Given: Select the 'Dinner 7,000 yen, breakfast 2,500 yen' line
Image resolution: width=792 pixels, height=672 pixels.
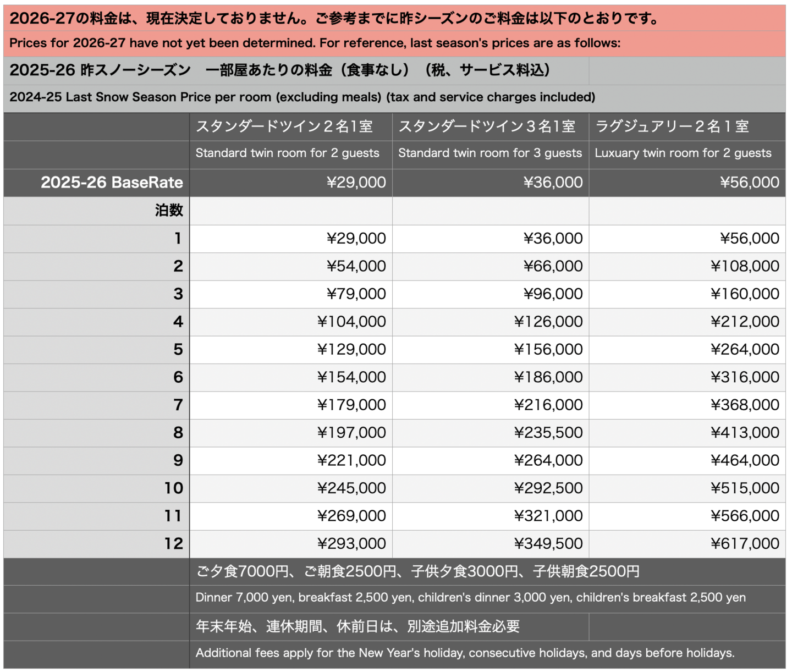Looking at the screenshot, I should click(x=470, y=598).
